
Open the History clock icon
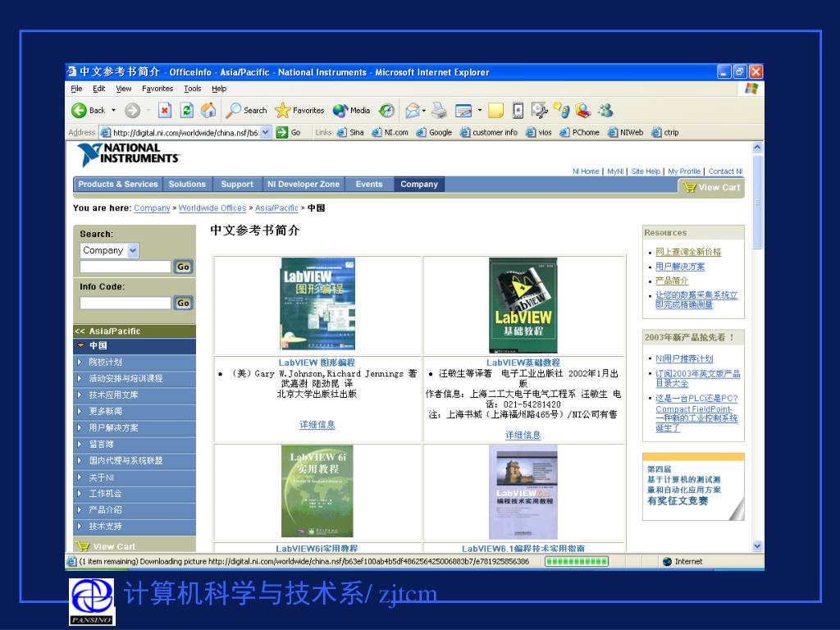[x=386, y=111]
